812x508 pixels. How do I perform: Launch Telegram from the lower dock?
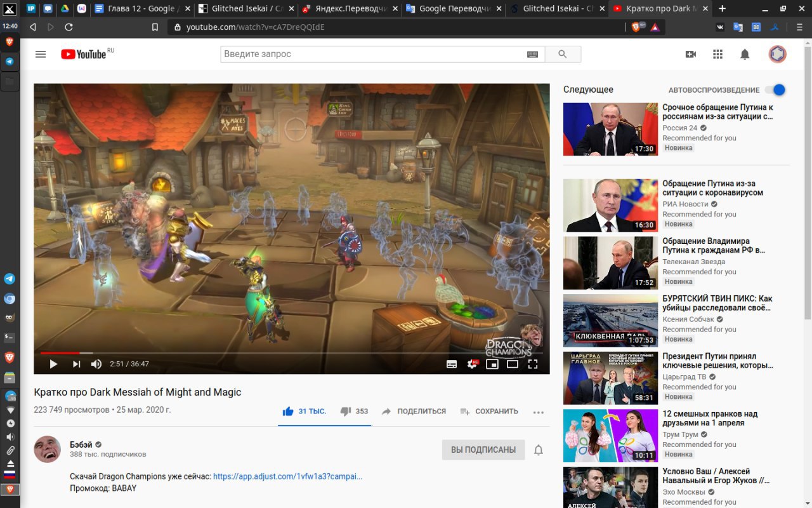point(10,279)
